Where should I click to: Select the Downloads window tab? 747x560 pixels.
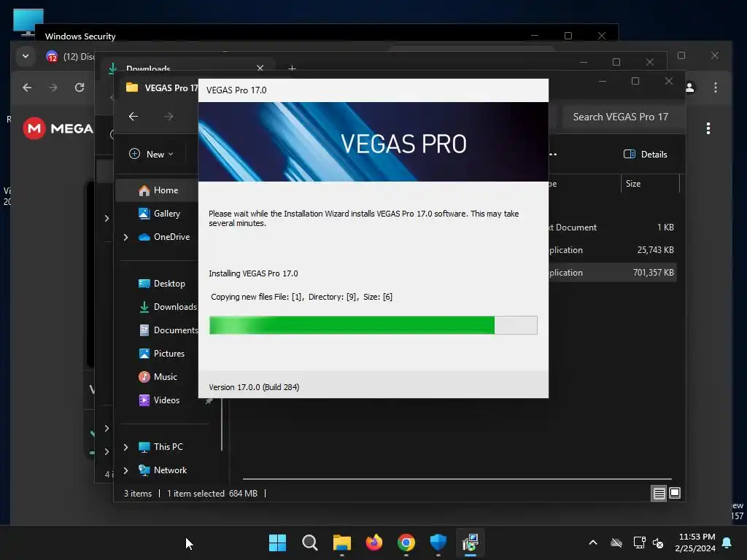(189, 68)
